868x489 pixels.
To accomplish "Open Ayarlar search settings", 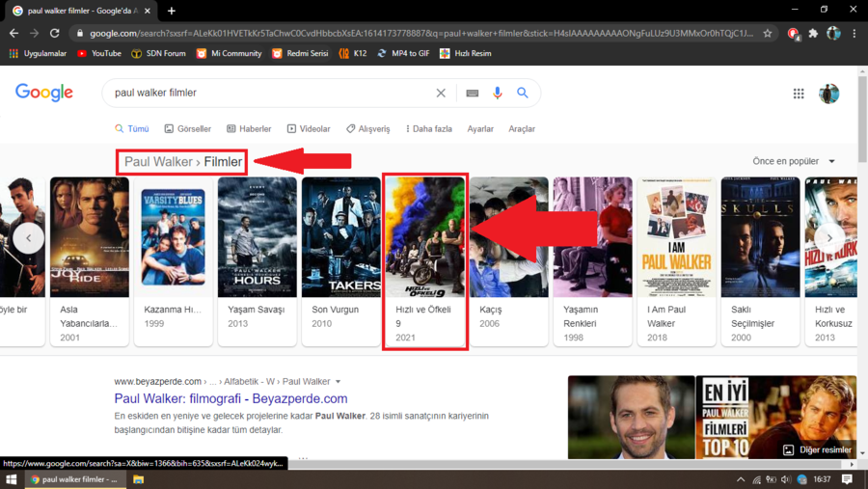I will [480, 128].
